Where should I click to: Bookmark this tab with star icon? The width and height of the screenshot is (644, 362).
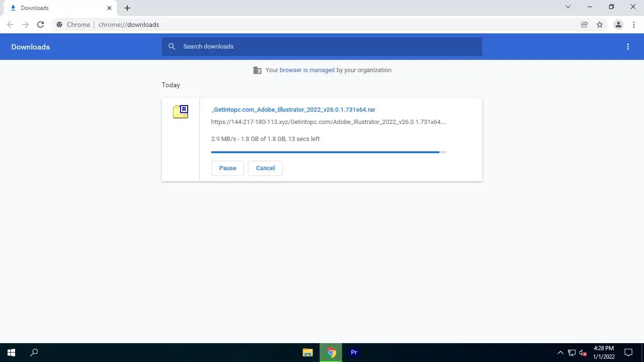pos(600,25)
